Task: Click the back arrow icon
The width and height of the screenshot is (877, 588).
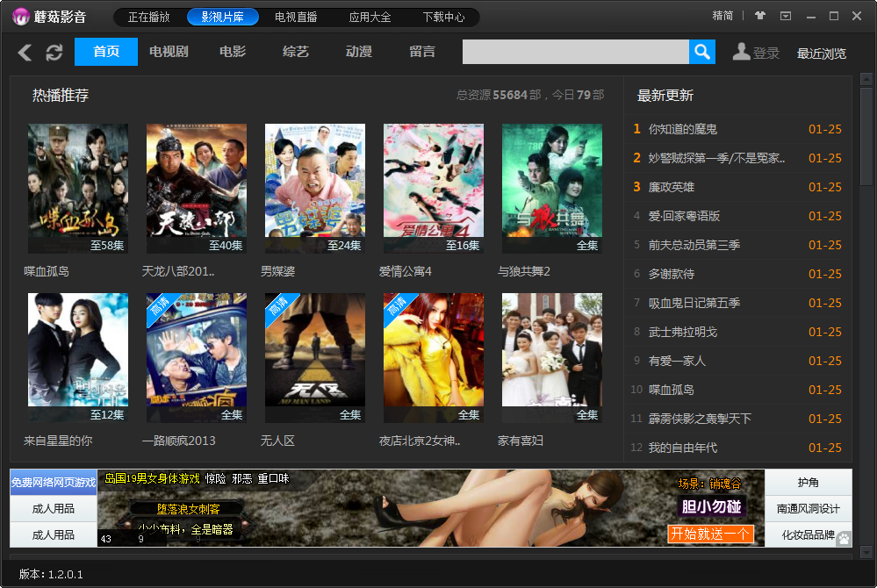Action: (25, 53)
